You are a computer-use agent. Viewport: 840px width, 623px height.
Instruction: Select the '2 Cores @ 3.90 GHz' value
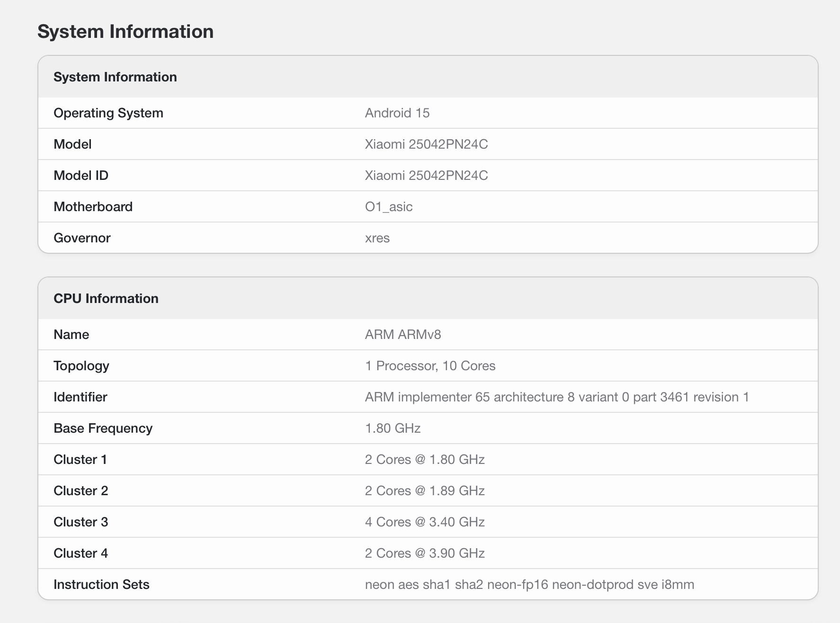(x=425, y=553)
